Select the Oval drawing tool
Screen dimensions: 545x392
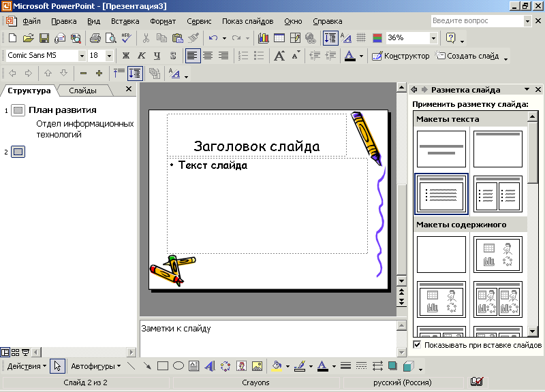(178, 366)
